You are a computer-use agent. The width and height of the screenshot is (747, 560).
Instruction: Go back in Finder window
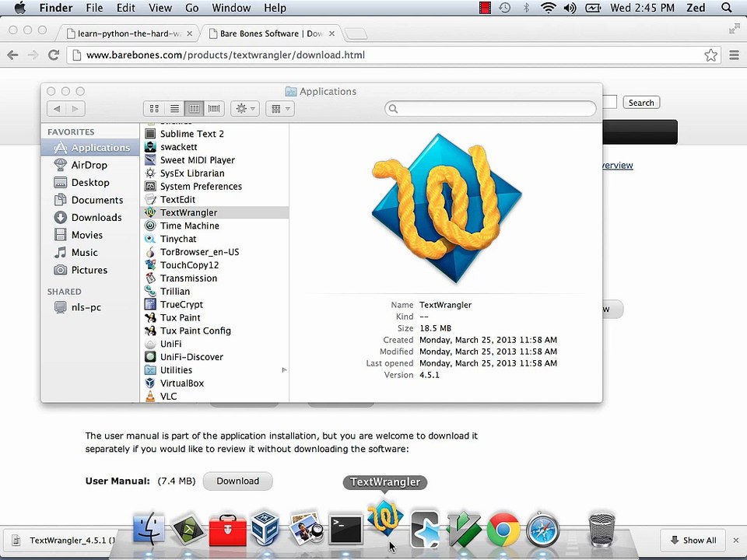point(57,109)
